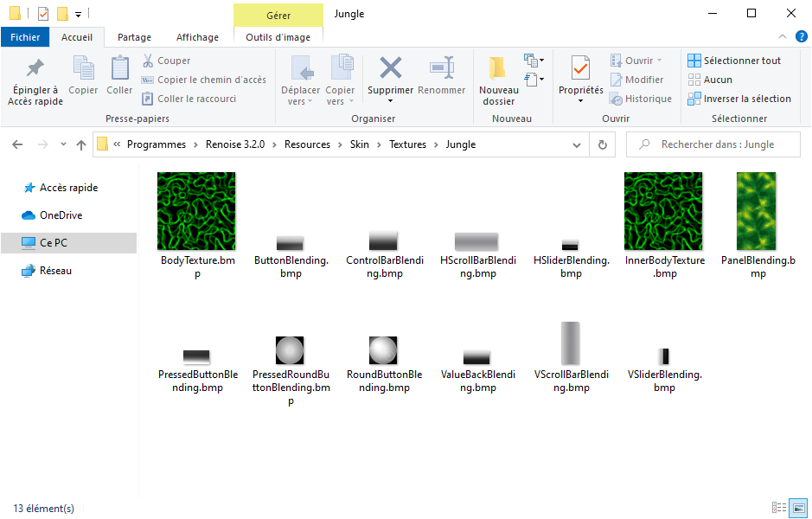Click Copier le chemin d'accès

(204, 80)
